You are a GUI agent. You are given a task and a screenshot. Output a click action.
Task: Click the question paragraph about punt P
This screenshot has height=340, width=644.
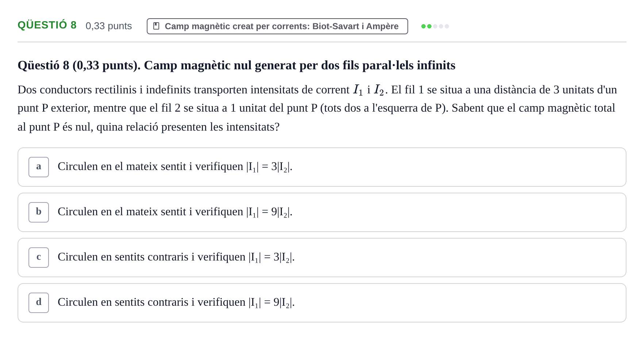coord(318,108)
